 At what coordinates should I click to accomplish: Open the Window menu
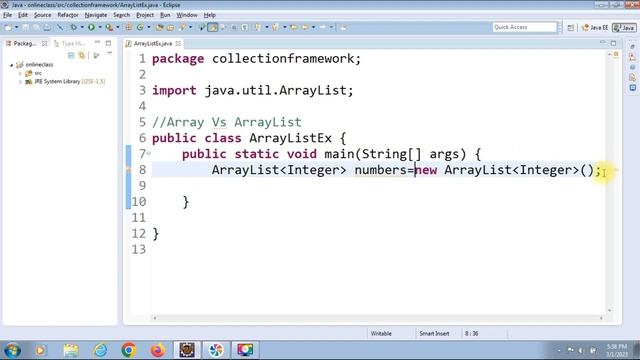[x=187, y=15]
